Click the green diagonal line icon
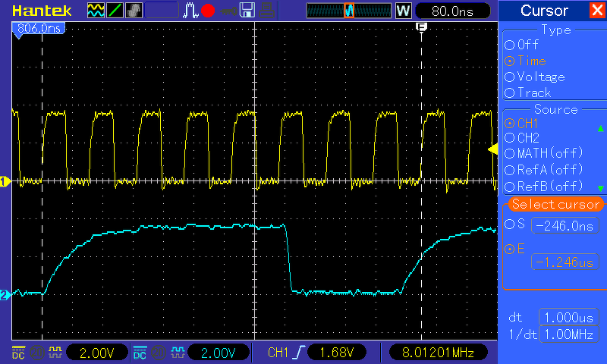This screenshot has width=607, height=364. (115, 11)
